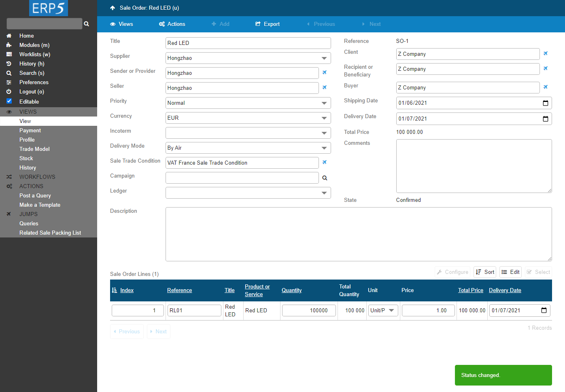Viewport: 565px width, 392px height.
Task: Click Make a Template action
Action: [x=40, y=205]
